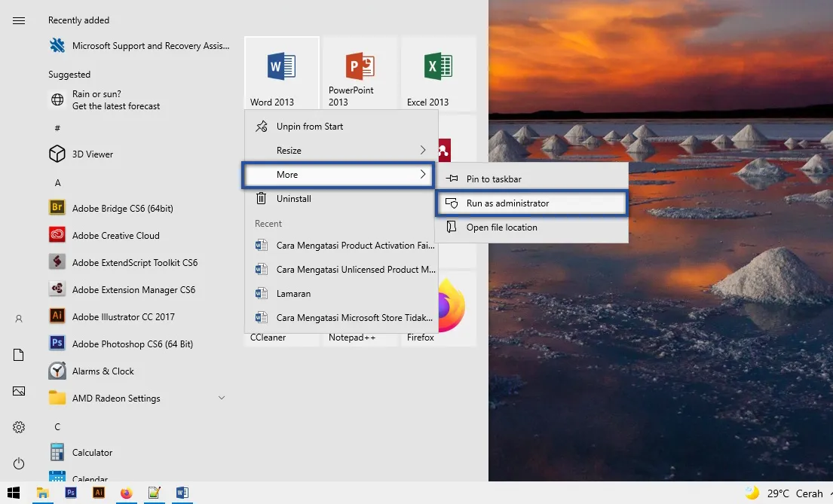Select Run as administrator
This screenshot has height=504, width=833.
click(x=530, y=203)
